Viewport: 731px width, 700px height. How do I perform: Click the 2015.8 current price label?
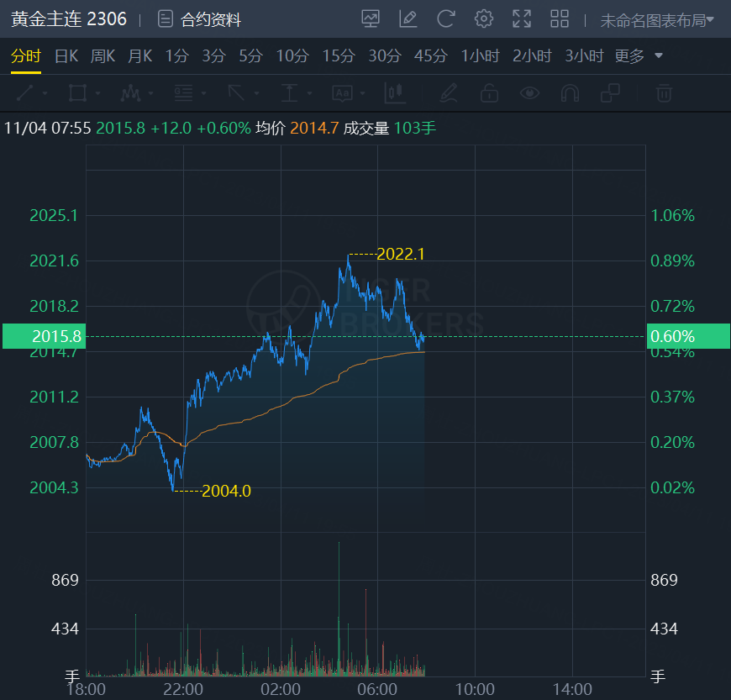point(44,336)
